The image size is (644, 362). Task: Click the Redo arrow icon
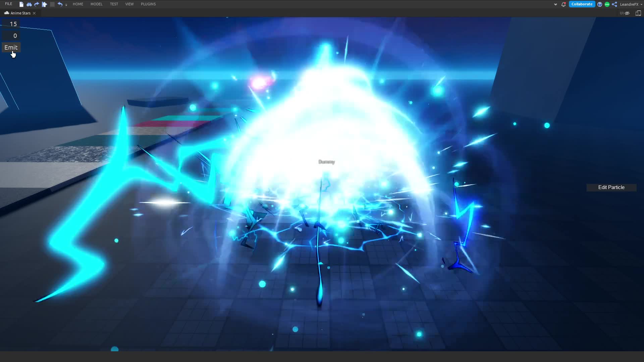(x=37, y=4)
